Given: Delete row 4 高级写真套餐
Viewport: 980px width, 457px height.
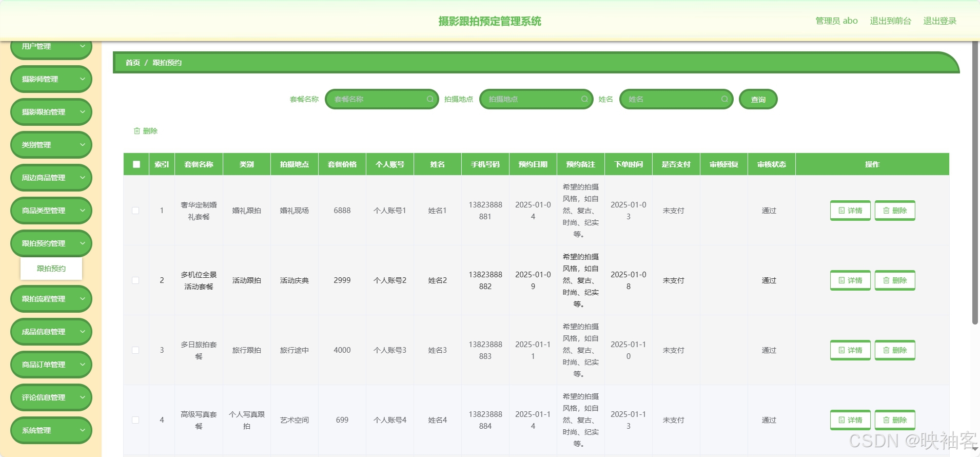Looking at the screenshot, I should (x=895, y=420).
